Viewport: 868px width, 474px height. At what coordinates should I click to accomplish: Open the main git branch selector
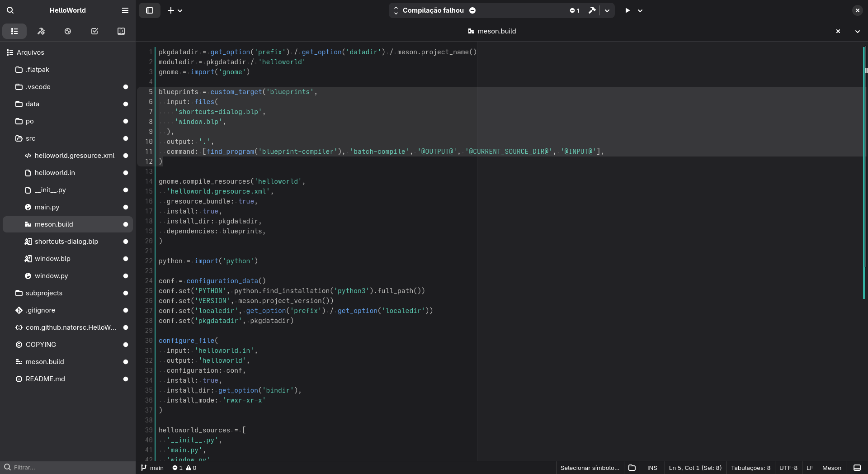click(152, 468)
